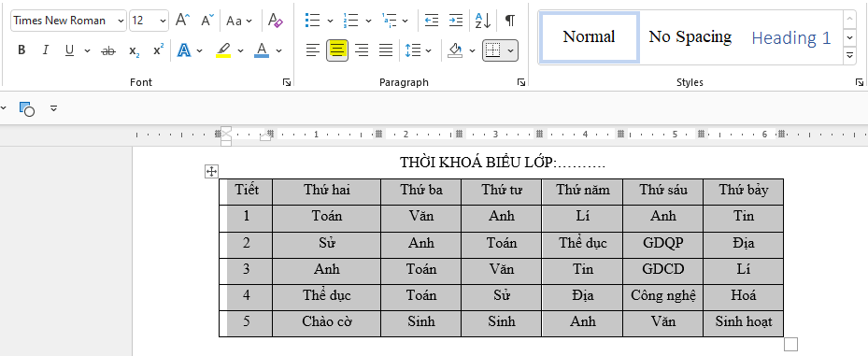Image resolution: width=868 pixels, height=356 pixels.
Task: Clear all formatting icon
Action: [275, 21]
